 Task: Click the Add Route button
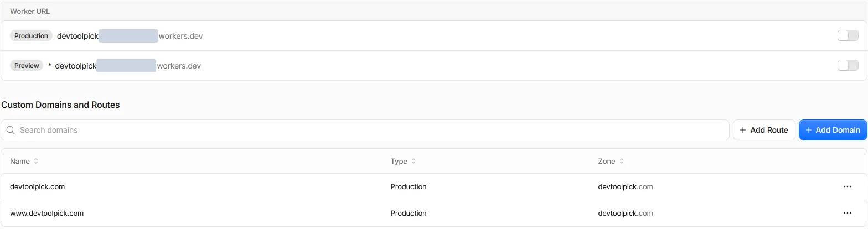764,130
